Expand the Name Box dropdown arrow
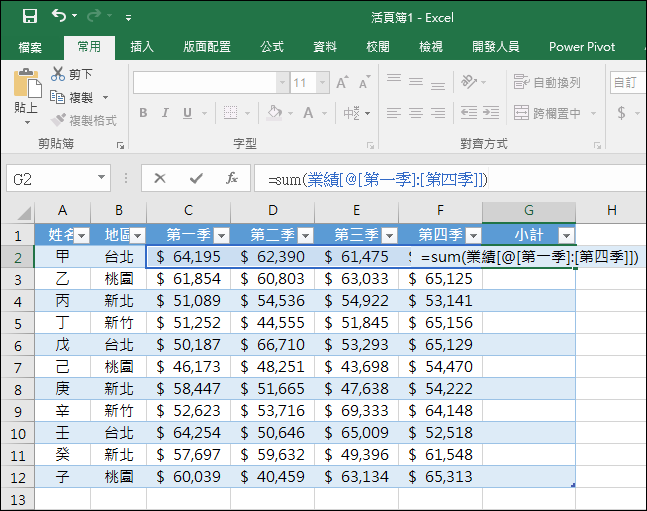647x511 pixels. point(102,178)
